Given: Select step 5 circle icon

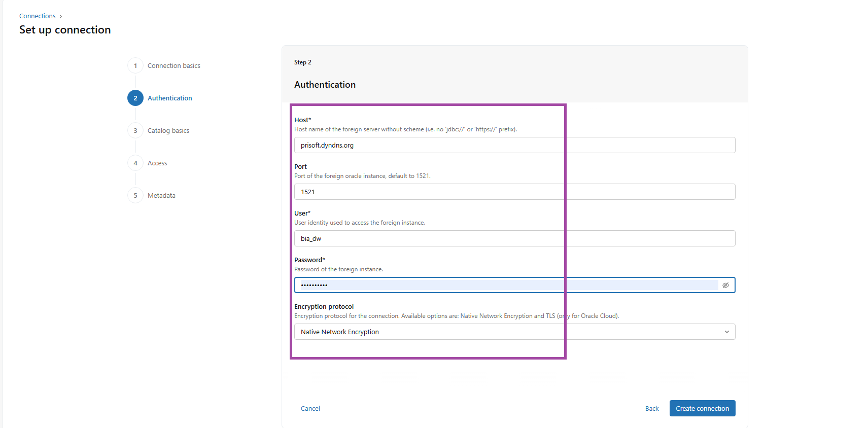Looking at the screenshot, I should click(x=135, y=196).
